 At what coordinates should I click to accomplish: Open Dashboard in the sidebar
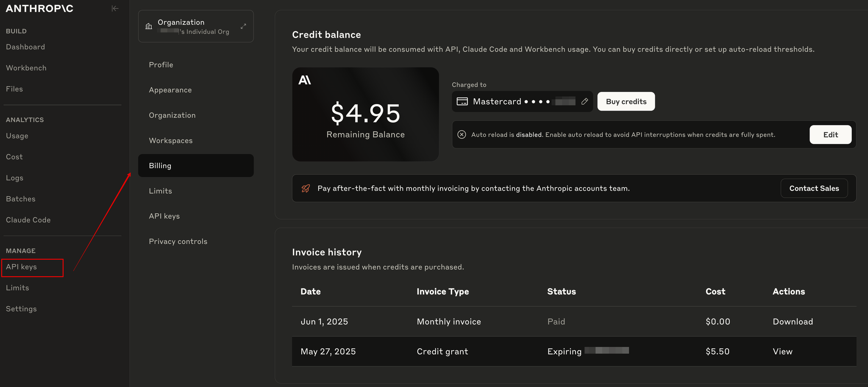tap(25, 47)
